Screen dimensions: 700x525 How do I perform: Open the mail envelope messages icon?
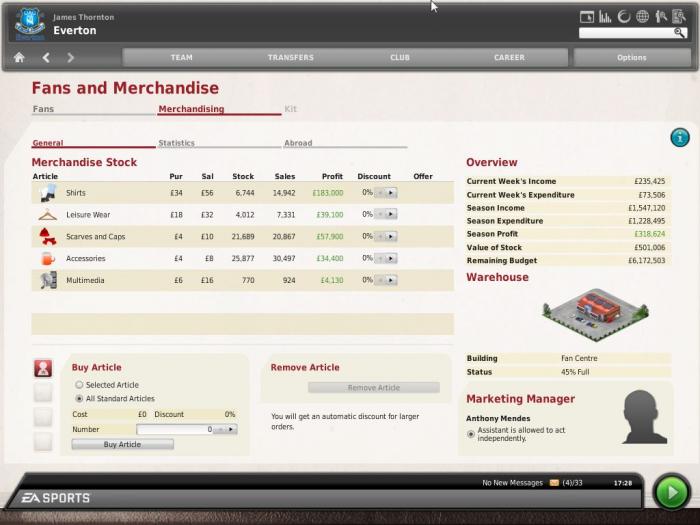[554, 483]
